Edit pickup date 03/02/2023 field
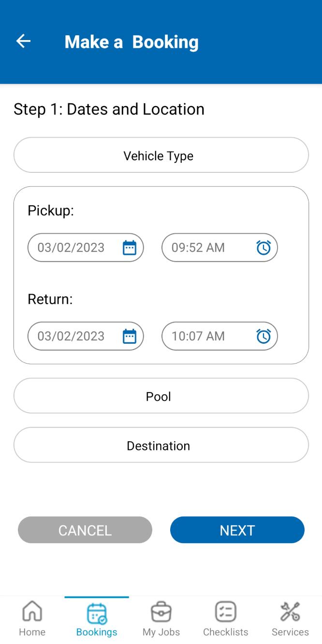 click(x=86, y=248)
